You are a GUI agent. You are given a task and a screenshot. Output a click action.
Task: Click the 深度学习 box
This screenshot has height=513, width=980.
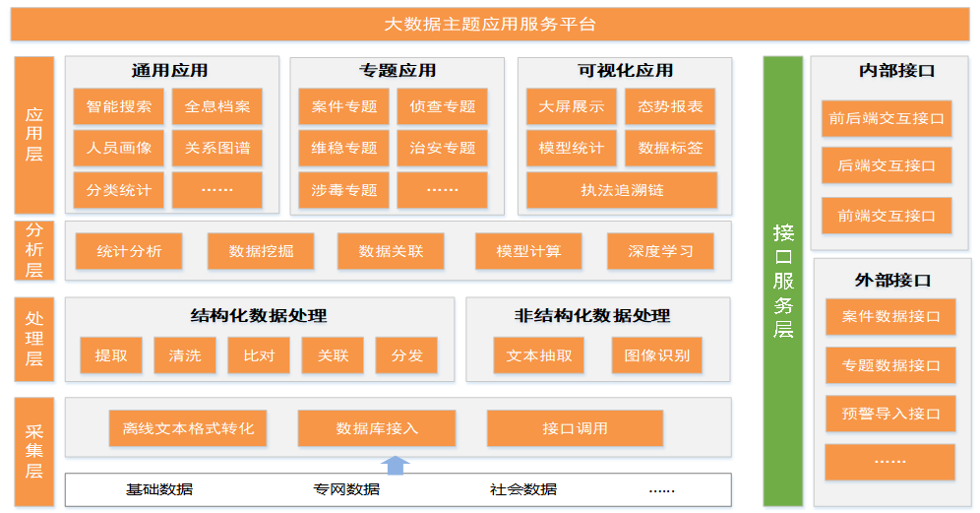coord(660,251)
